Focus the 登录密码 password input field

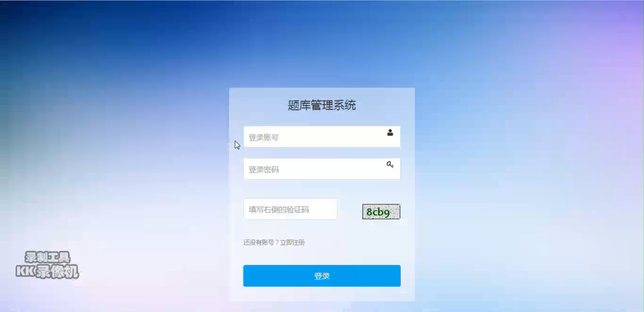[x=322, y=169]
